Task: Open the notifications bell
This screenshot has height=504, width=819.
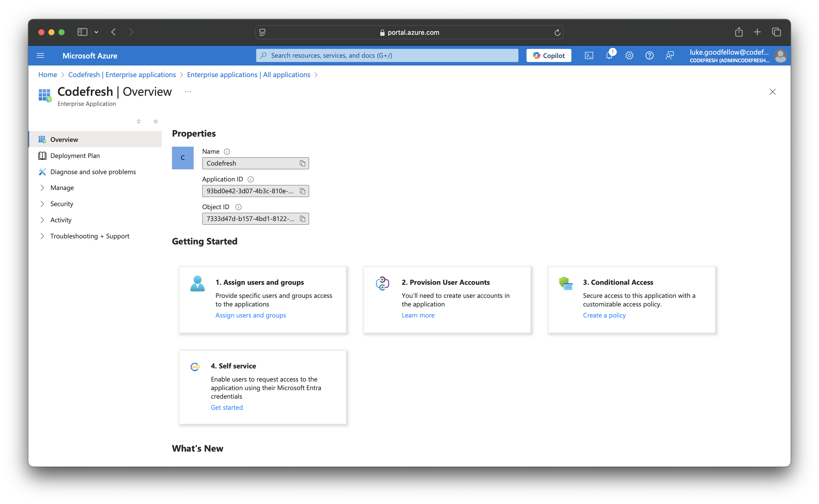Action: (x=609, y=56)
